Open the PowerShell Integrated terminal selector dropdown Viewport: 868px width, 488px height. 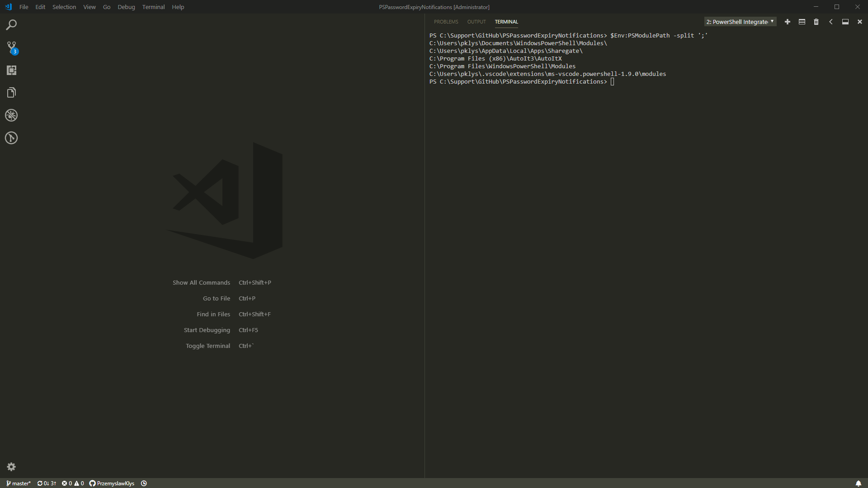coord(739,22)
